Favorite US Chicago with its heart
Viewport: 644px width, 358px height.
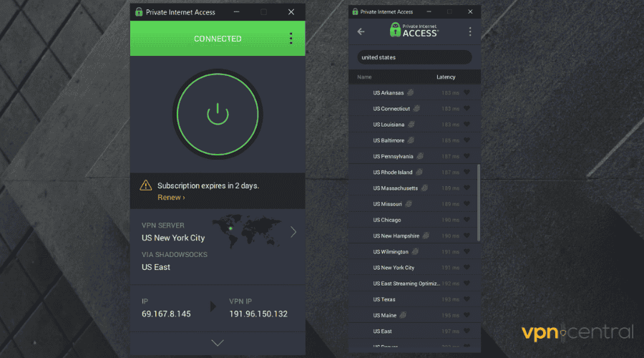(467, 220)
